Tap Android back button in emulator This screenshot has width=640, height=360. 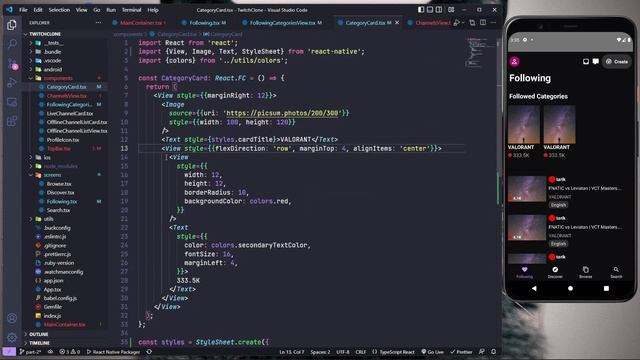click(534, 288)
